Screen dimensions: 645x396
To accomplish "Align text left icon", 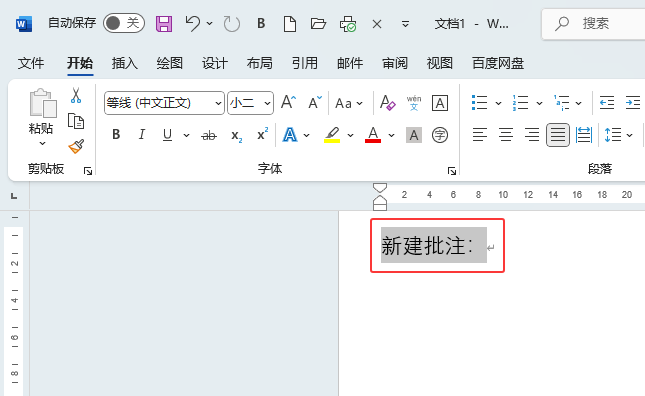I will (x=480, y=135).
